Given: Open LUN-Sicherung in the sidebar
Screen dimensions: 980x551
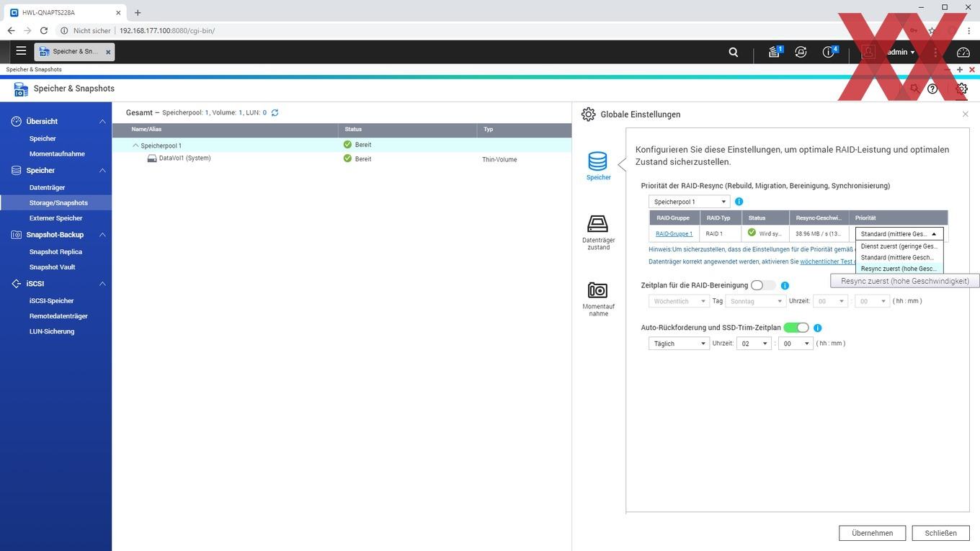Looking at the screenshot, I should (52, 331).
